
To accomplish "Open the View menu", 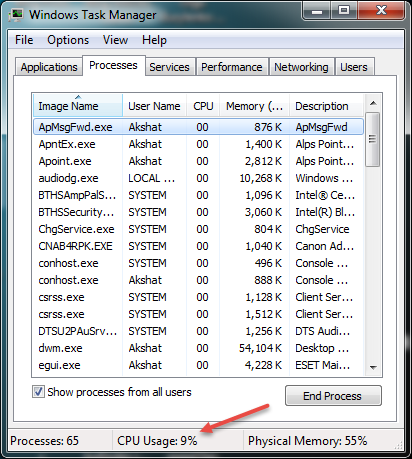I will point(115,40).
